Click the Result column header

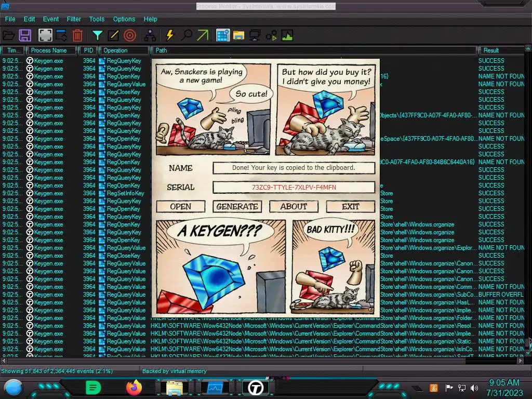click(501, 50)
